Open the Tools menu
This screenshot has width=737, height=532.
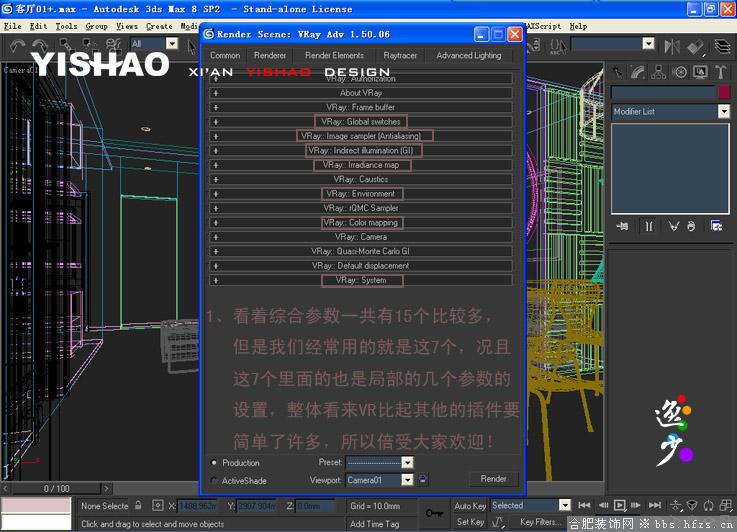(66, 26)
